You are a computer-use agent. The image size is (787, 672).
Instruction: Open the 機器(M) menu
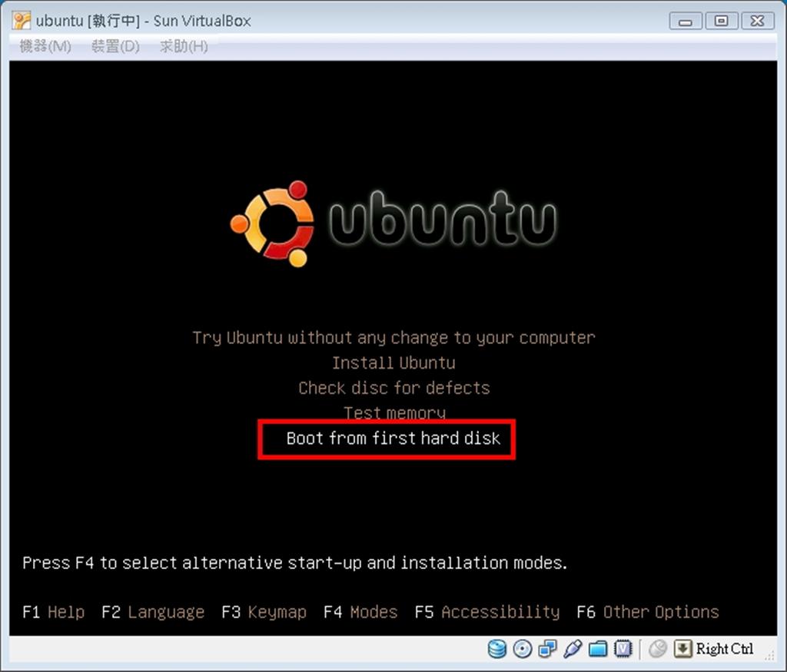pyautogui.click(x=45, y=46)
